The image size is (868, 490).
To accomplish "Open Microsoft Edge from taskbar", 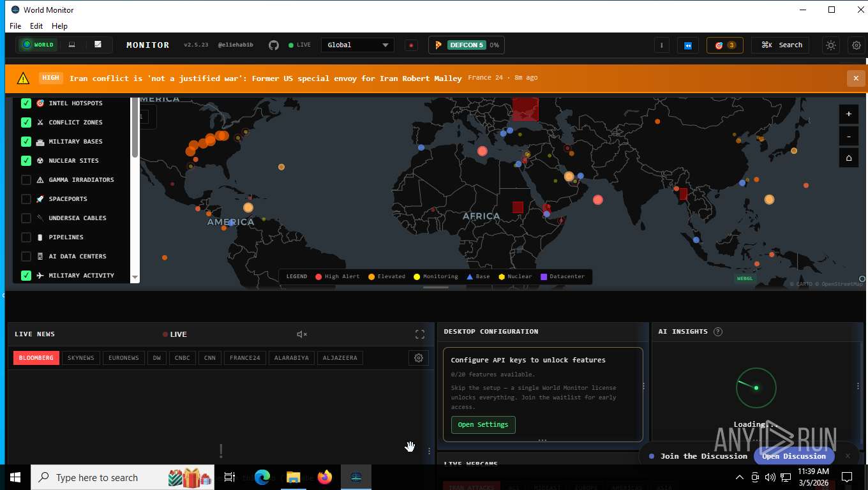I will coord(262,477).
